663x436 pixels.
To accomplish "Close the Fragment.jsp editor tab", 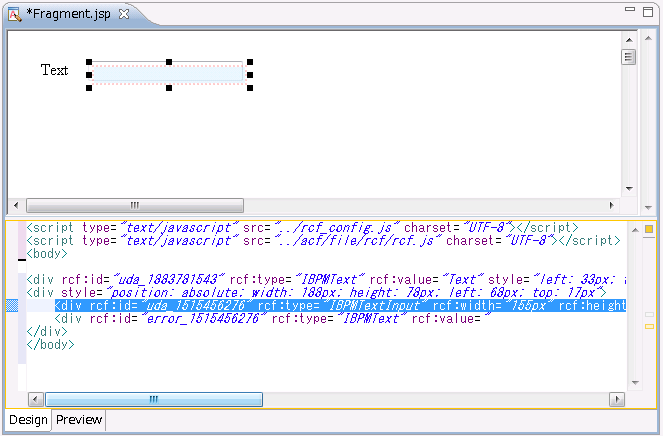I will [123, 14].
